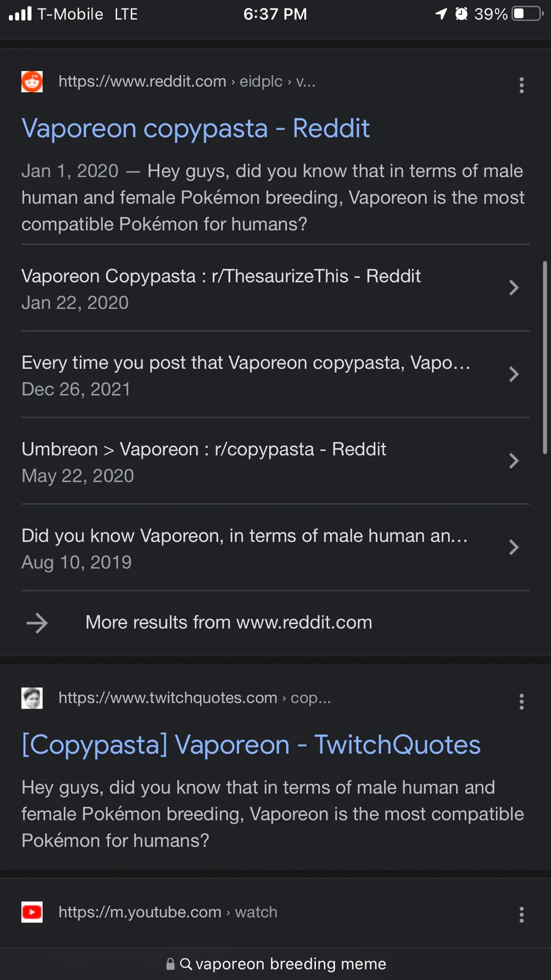Tap the vaporeon breeding meme address bar
Viewport: 551px width, 980px height.
pyautogui.click(x=291, y=964)
